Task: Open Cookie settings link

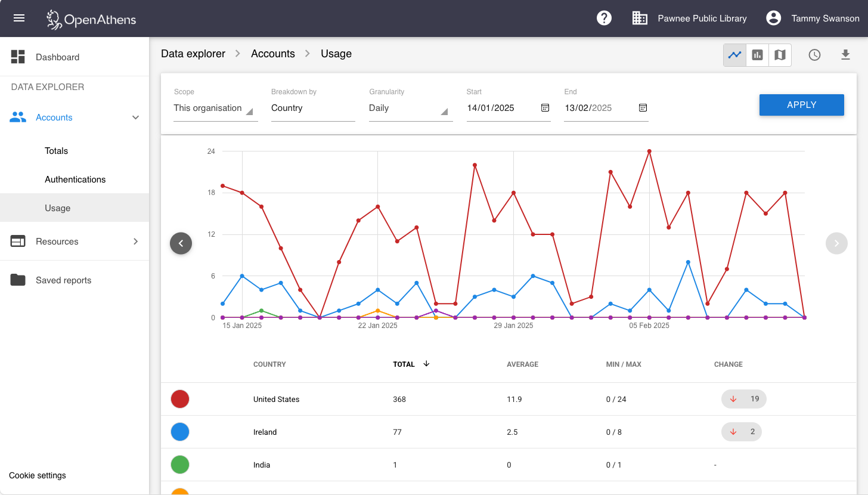Action: 37,475
